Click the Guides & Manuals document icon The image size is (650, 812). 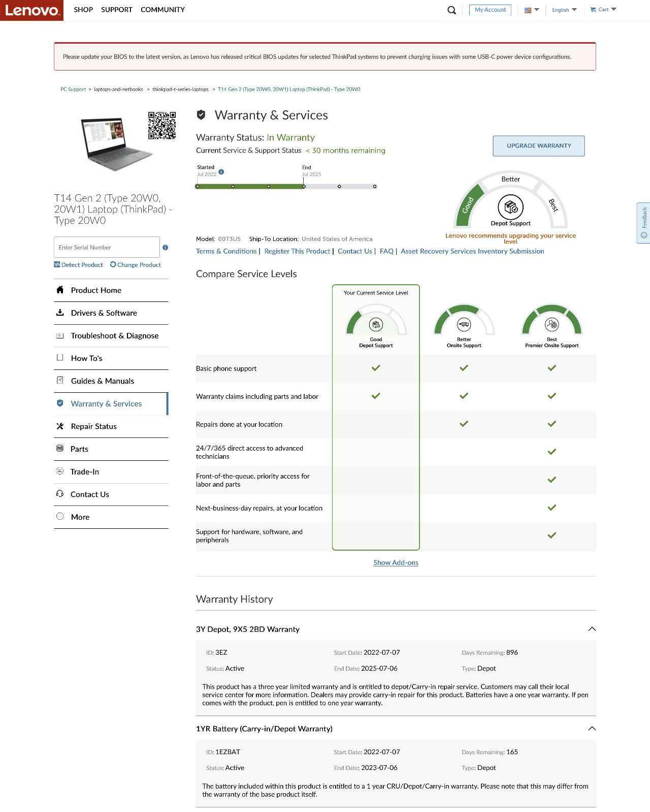(60, 380)
